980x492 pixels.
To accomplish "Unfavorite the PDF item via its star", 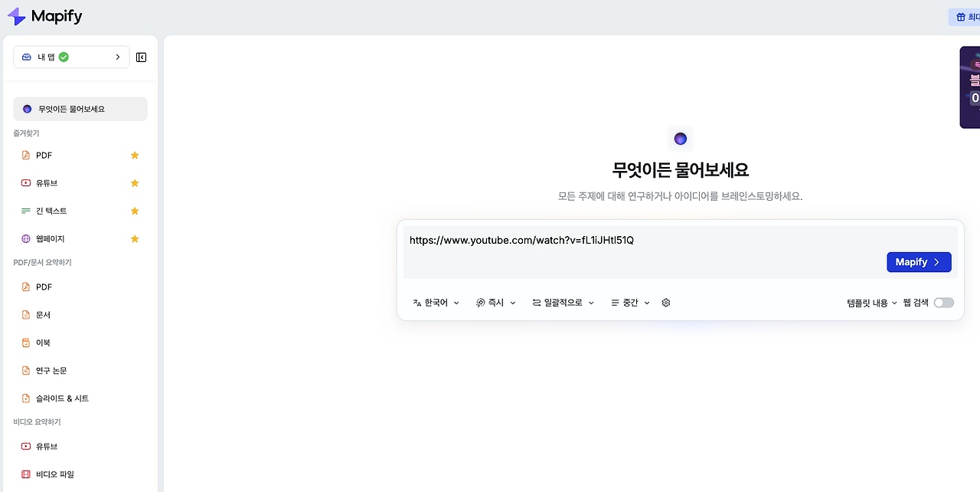I will 135,155.
